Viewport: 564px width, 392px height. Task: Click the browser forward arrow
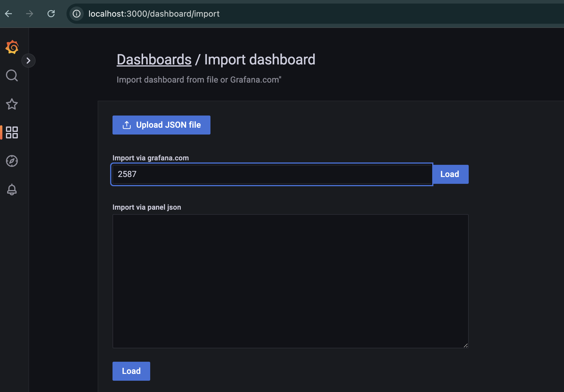pos(30,14)
